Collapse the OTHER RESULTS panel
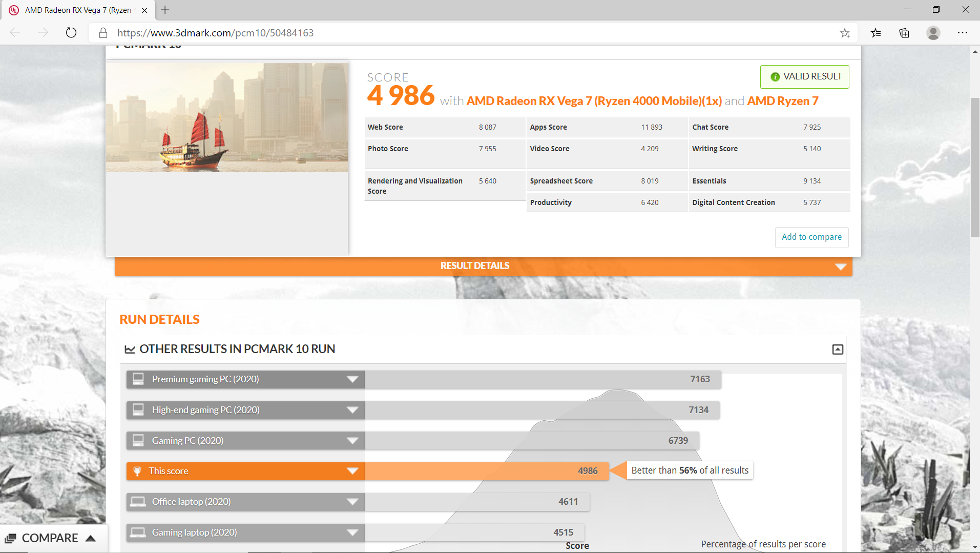The width and height of the screenshot is (980, 553). click(837, 349)
